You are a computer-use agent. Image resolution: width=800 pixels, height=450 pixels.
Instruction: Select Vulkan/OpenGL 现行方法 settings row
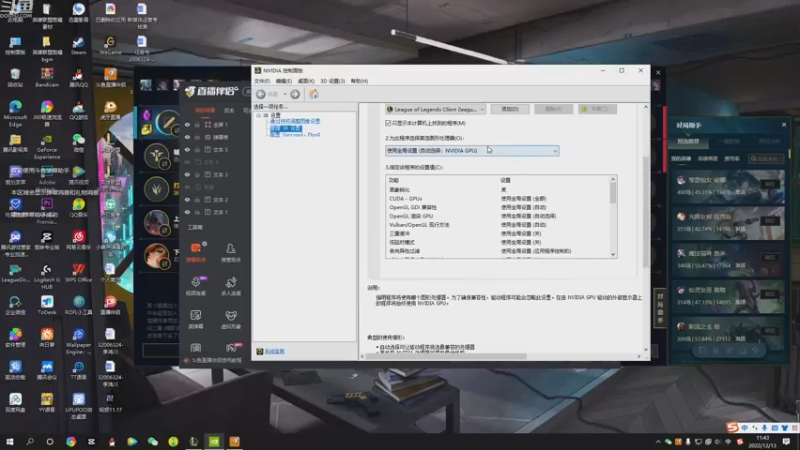click(x=497, y=224)
